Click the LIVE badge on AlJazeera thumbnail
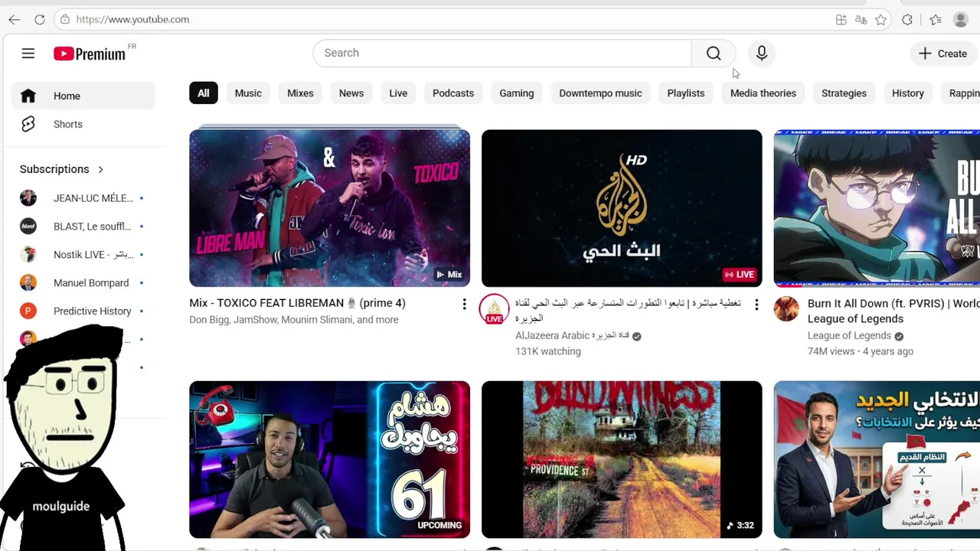980x551 pixels. (x=739, y=274)
